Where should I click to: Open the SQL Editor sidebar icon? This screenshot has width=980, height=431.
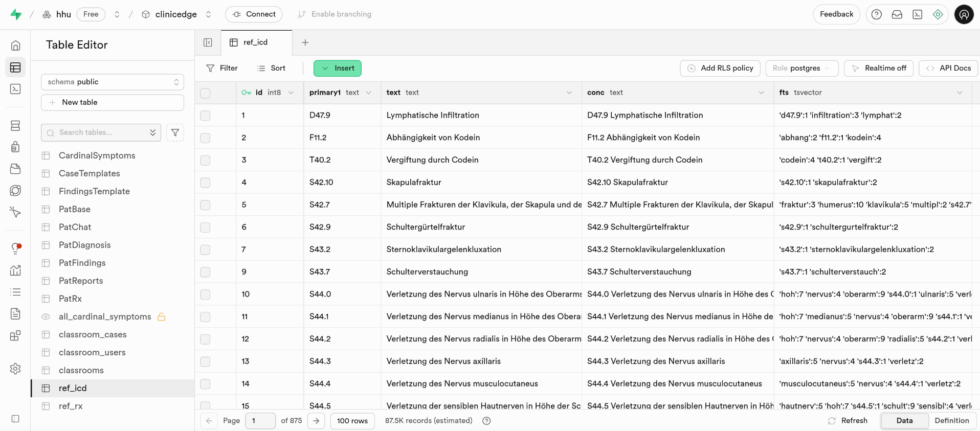click(15, 89)
